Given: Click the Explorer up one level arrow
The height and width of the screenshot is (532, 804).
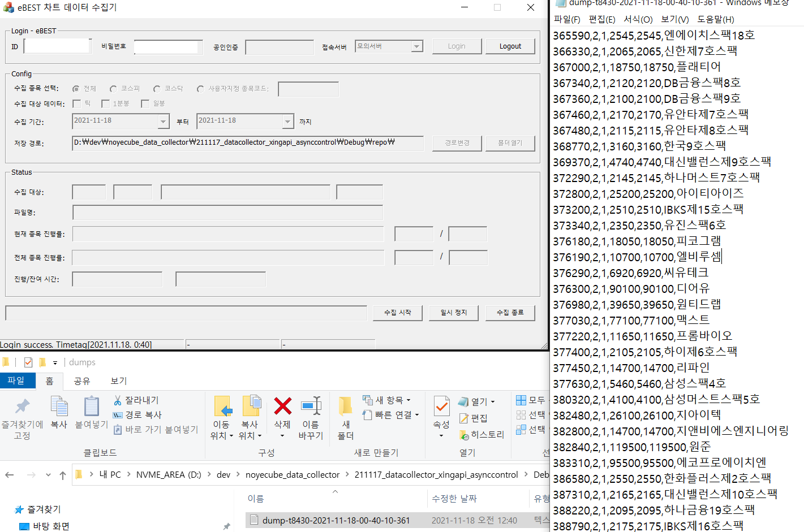Looking at the screenshot, I should point(63,475).
